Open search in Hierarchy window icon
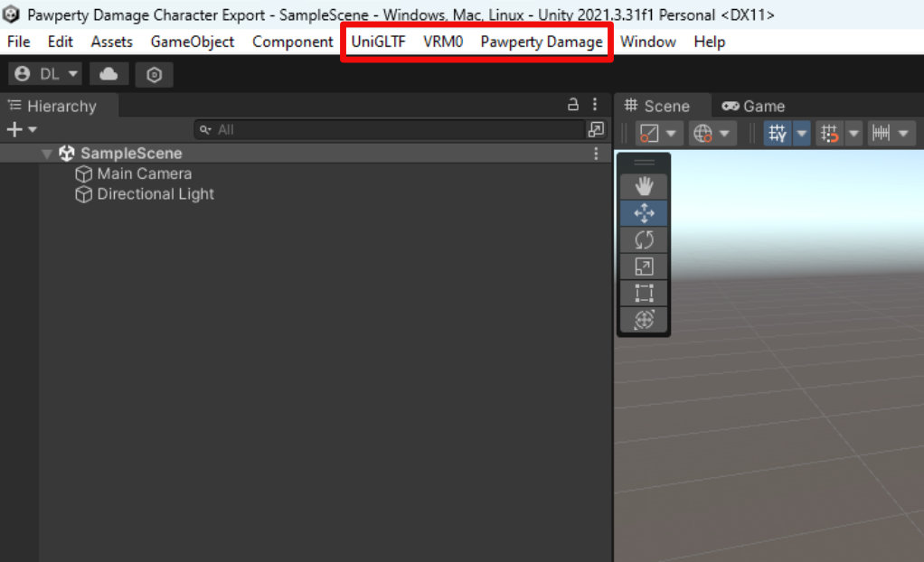Image resolution: width=924 pixels, height=562 pixels. click(596, 129)
